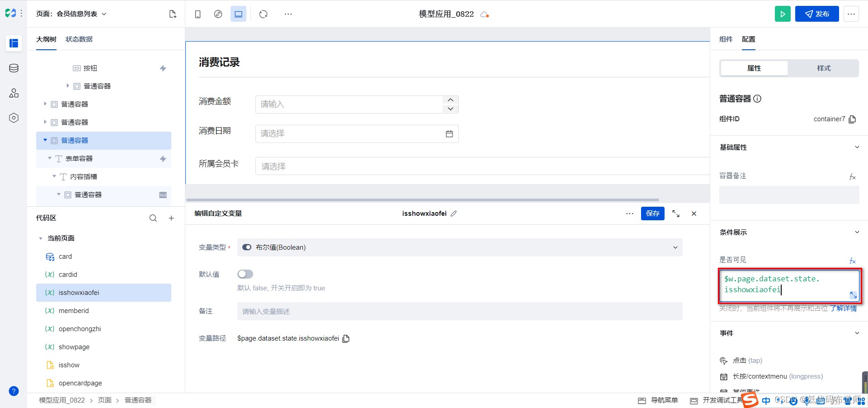Run preview with green play button
The width and height of the screenshot is (868, 408).
[x=783, y=14]
